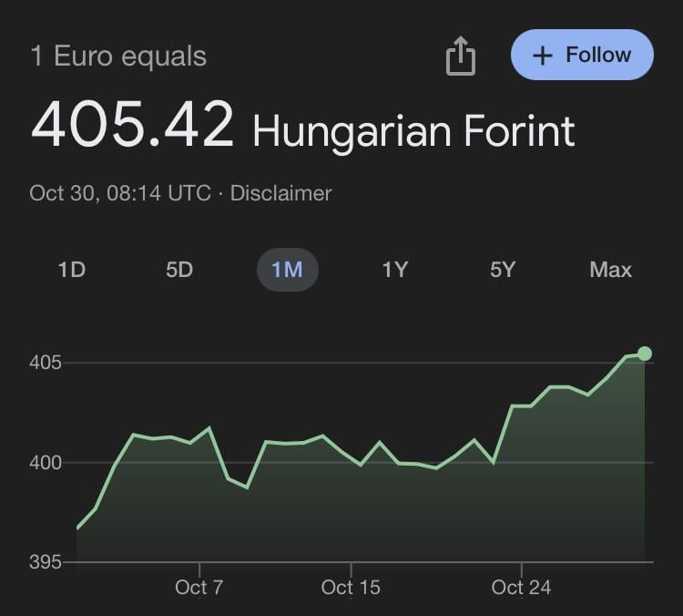Show the 5Y time range

coord(503,270)
